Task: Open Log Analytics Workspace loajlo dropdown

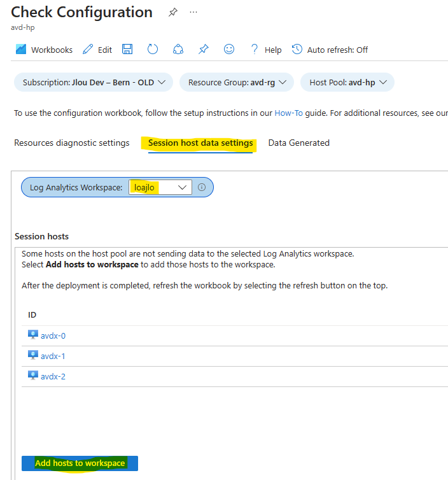Action: [160, 187]
